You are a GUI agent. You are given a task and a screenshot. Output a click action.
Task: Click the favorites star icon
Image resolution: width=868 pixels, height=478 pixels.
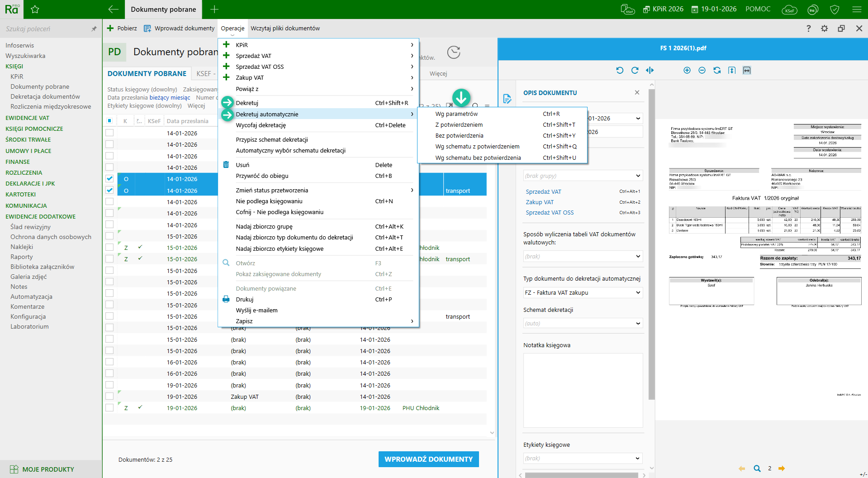[x=35, y=9]
